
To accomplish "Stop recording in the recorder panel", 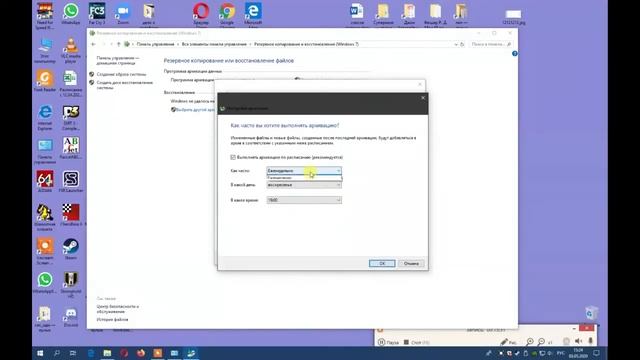I will tap(416, 342).
